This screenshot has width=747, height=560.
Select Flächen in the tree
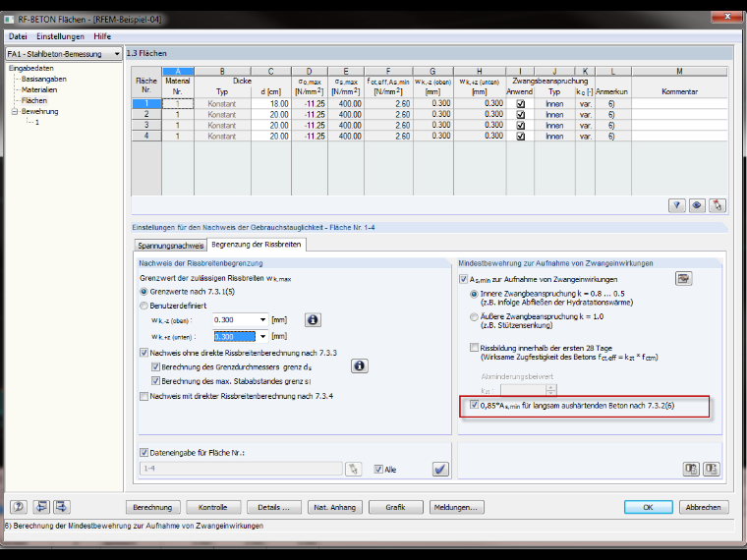(x=33, y=100)
